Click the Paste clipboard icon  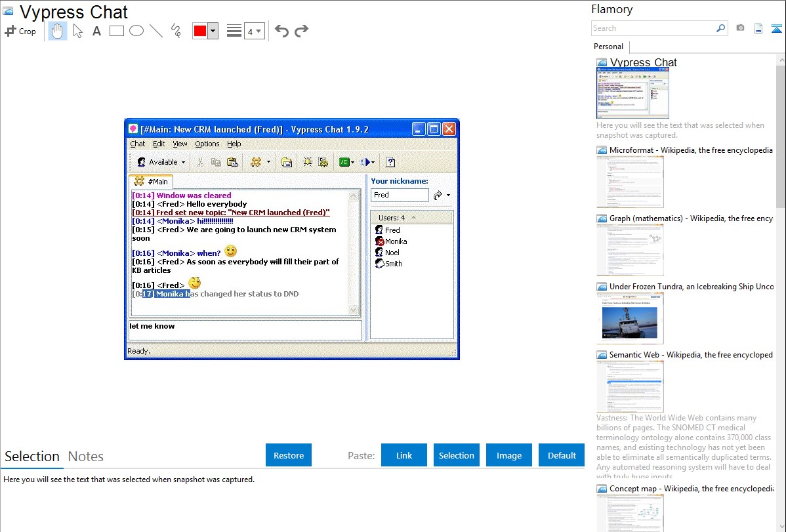pos(232,162)
